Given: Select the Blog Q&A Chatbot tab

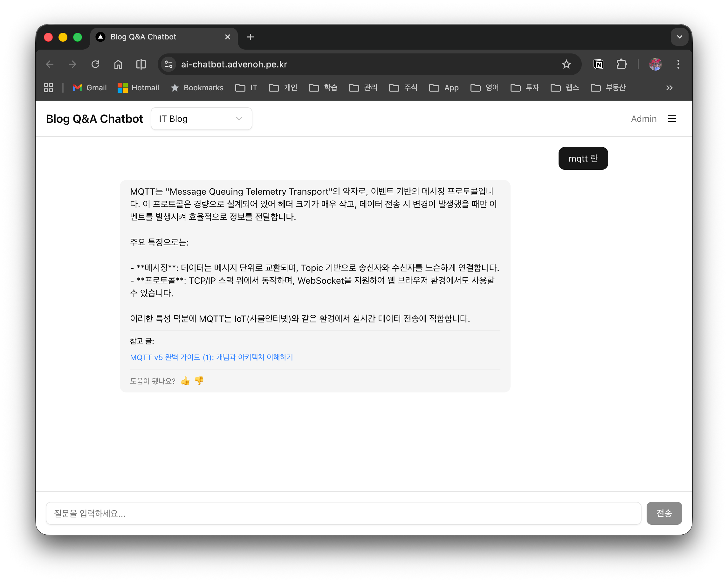Looking at the screenshot, I should point(143,37).
